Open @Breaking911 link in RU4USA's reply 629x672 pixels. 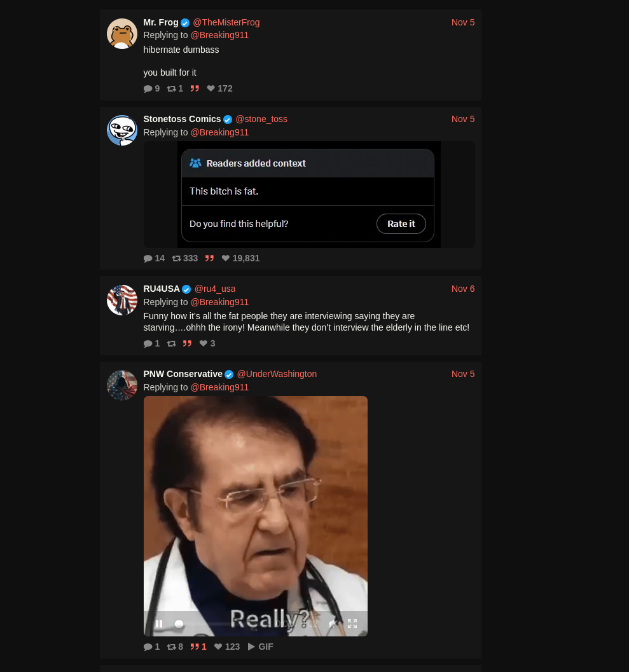219,302
